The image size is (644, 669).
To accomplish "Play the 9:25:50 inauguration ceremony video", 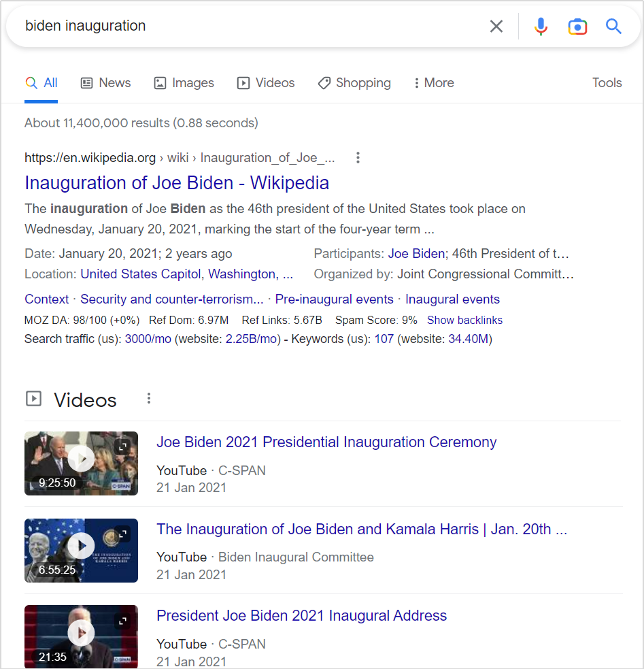I will (x=81, y=459).
